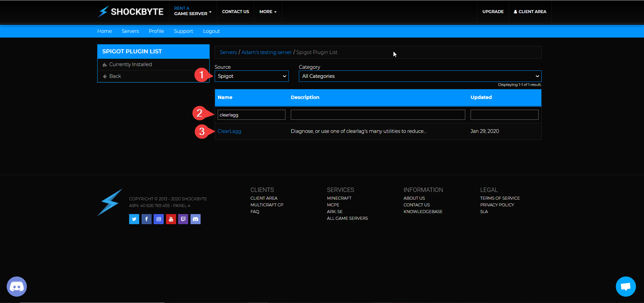Open the floating Discord chat bubble
Screen dimensions: 644x303
tap(17, 287)
